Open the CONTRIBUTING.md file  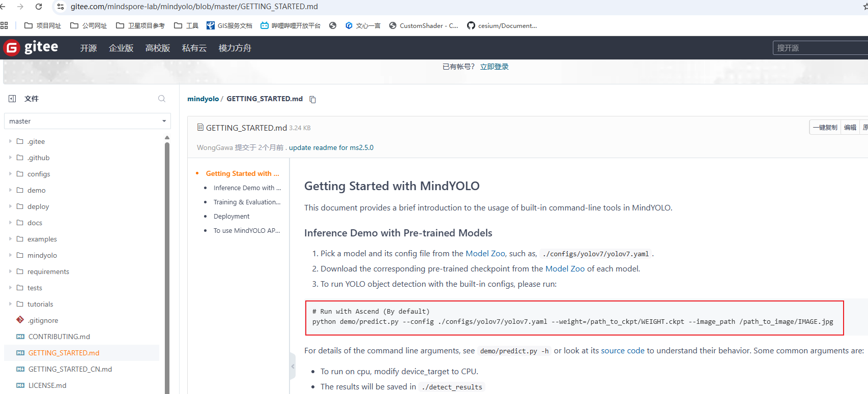(x=59, y=337)
